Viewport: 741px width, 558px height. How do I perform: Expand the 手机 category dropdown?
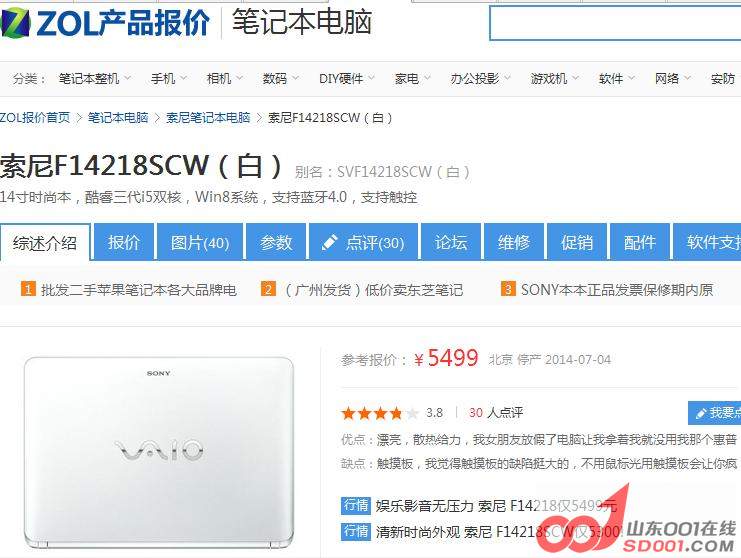click(x=169, y=78)
